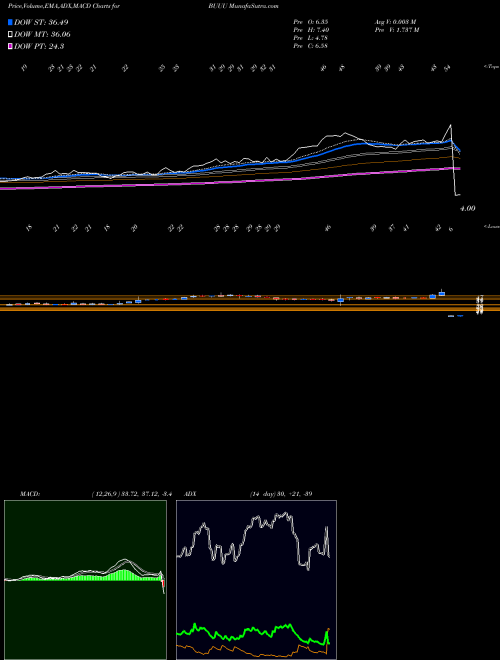Click the sharp price spike peak on chart

pos(451,125)
